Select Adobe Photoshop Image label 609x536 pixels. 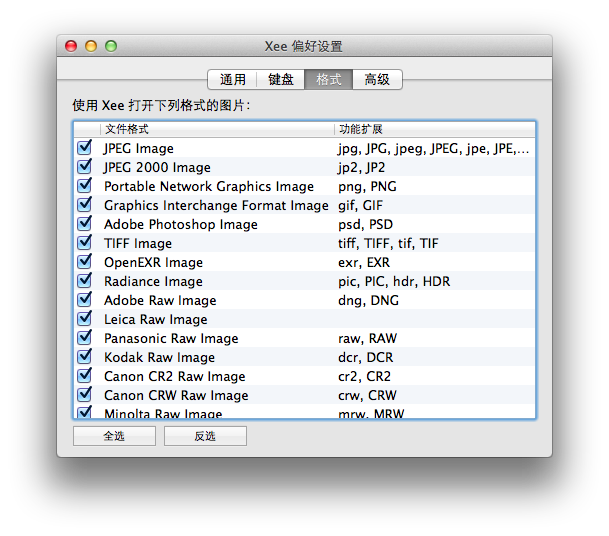181,224
